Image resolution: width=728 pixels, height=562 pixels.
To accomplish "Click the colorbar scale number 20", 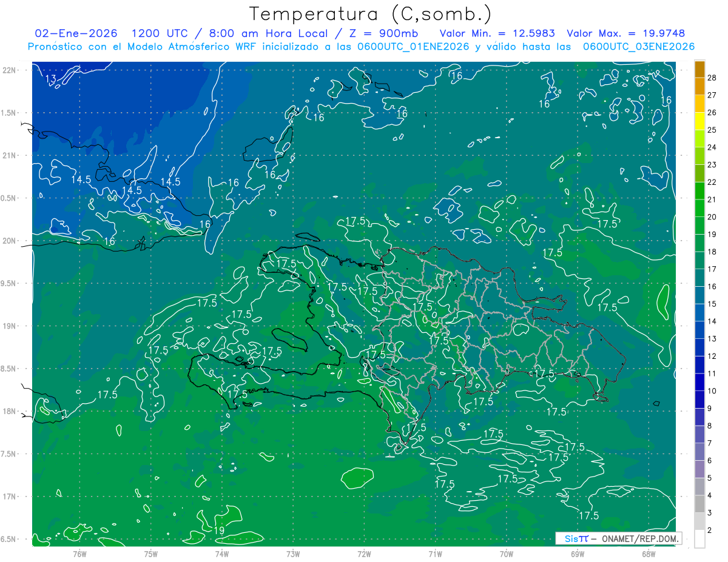I will (x=712, y=217).
